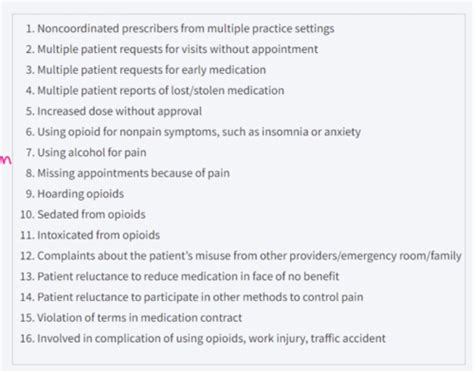Click item 5 Increased dose without approval
Viewport: 474px width, 373px height.
click(x=114, y=111)
